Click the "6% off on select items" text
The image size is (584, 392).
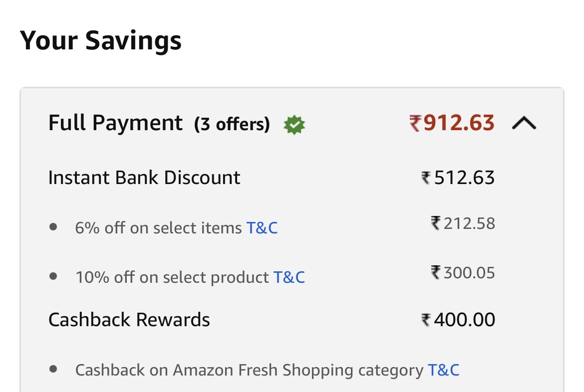coord(158,228)
